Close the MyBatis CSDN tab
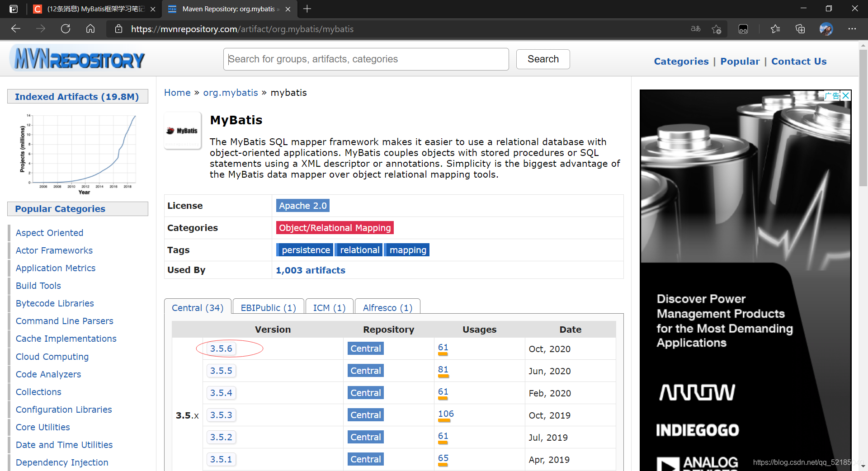The width and height of the screenshot is (868, 471). 153,9
